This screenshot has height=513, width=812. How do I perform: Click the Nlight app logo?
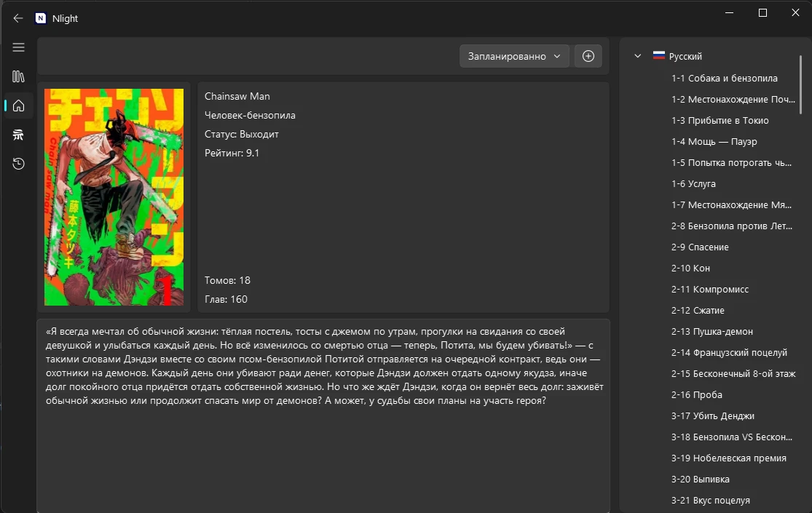[x=40, y=18]
